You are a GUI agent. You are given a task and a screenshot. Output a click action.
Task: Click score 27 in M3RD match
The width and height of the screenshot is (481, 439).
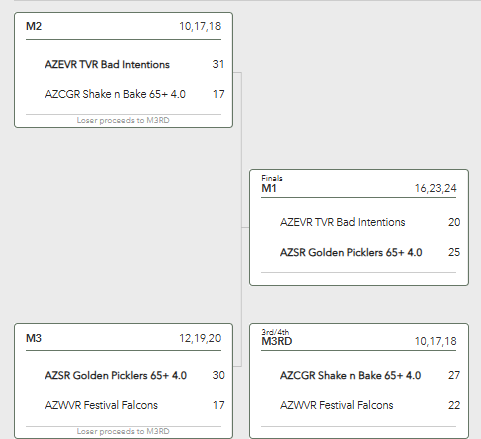pos(454,375)
